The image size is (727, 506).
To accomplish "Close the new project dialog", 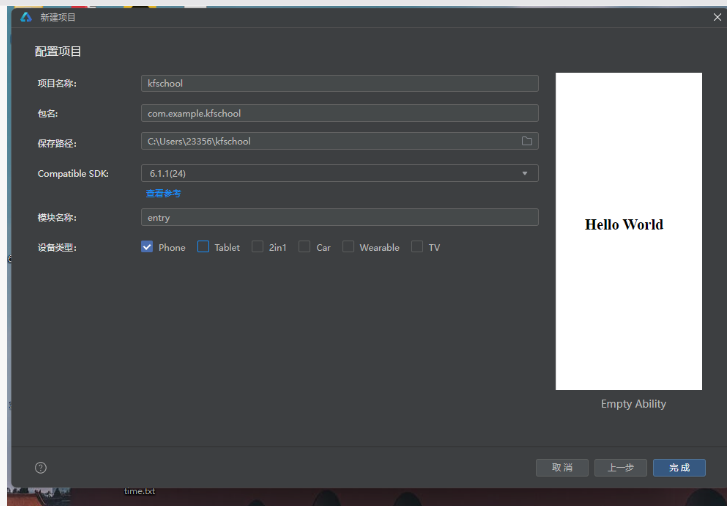I will [x=717, y=17].
